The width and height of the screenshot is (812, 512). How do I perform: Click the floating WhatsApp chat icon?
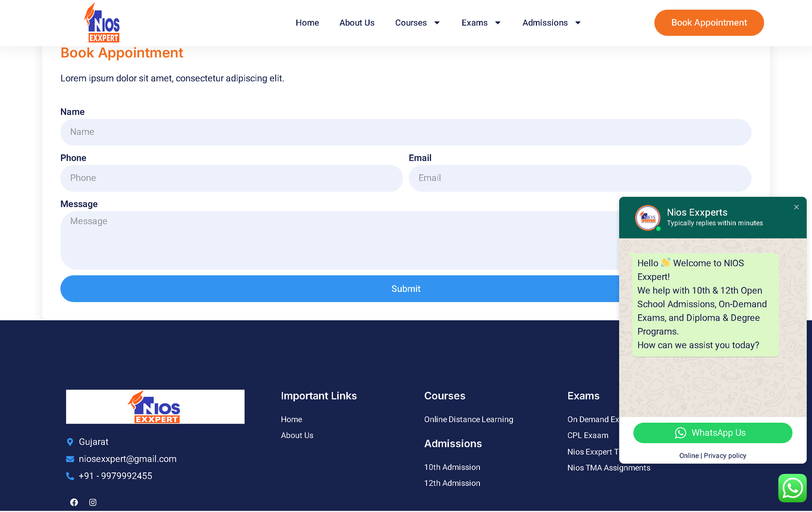click(x=792, y=488)
